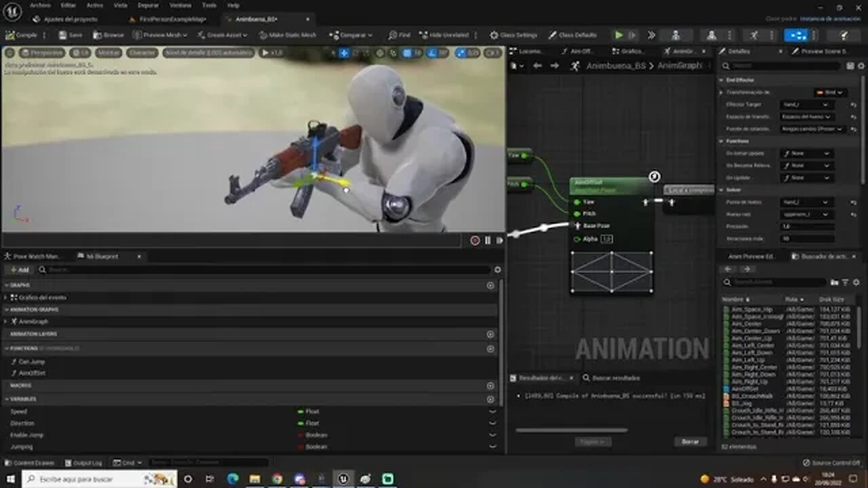
Task: Click Make Static Mesh
Action: pyautogui.click(x=288, y=35)
